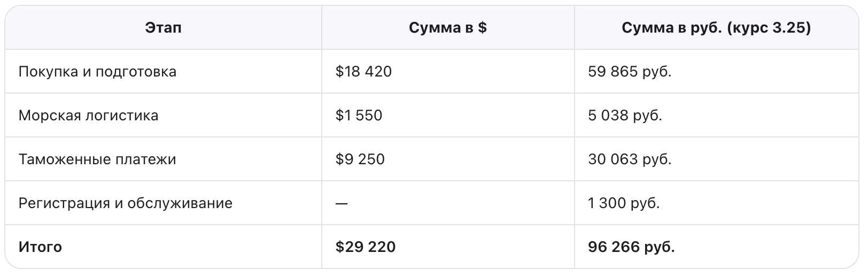868x276 pixels.
Task: Click the '$1 550' amount cell
Action: click(x=359, y=116)
